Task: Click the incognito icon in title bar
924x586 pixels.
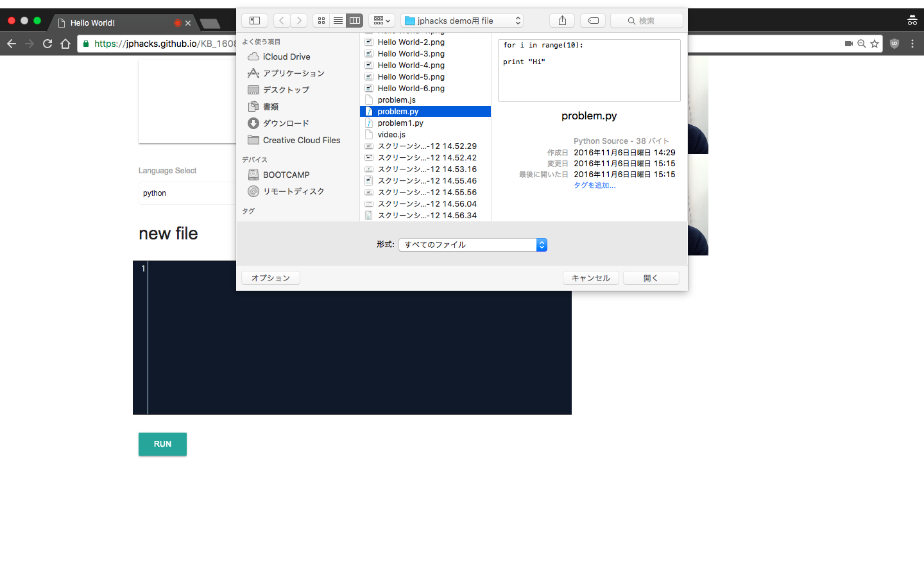Action: [x=912, y=21]
